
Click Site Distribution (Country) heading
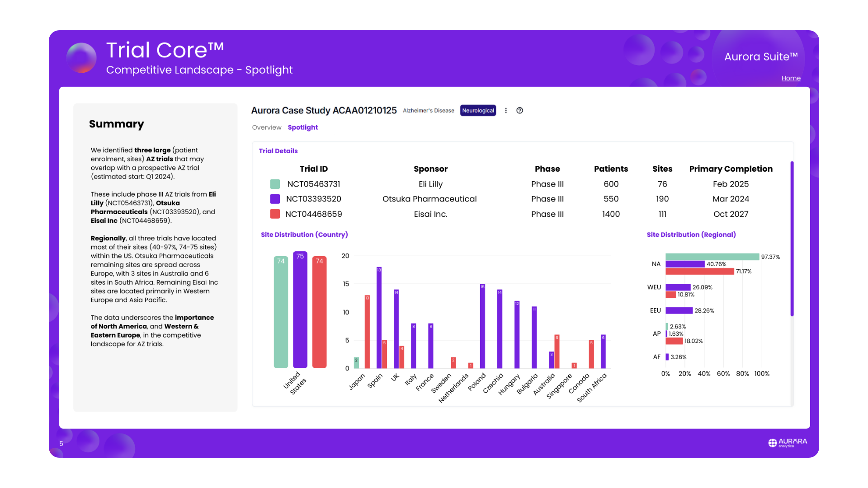[x=304, y=235]
